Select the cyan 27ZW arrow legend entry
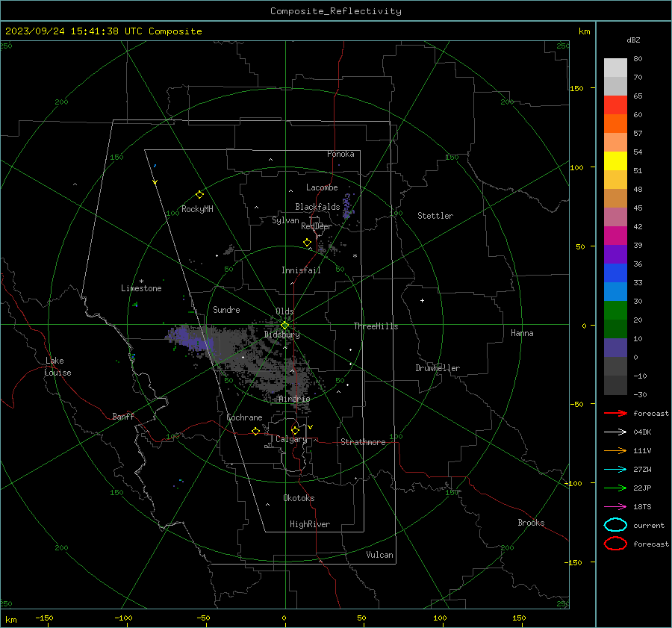The width and height of the screenshot is (672, 628). tap(615, 470)
